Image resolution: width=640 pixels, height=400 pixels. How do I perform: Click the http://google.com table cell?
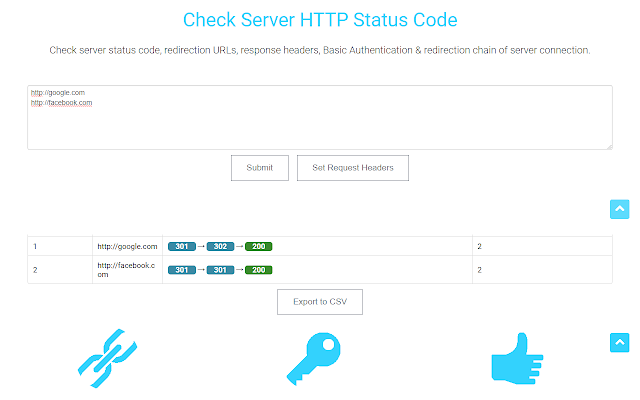tap(127, 247)
